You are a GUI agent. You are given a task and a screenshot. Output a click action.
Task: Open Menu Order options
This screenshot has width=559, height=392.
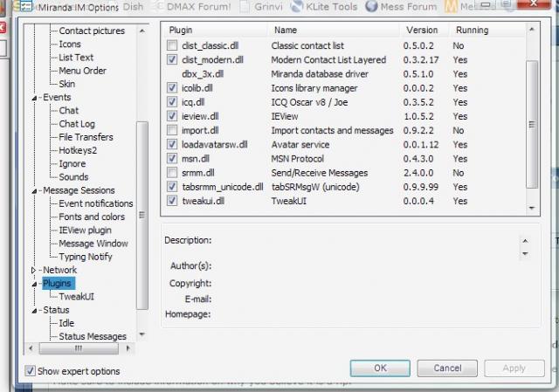click(83, 71)
